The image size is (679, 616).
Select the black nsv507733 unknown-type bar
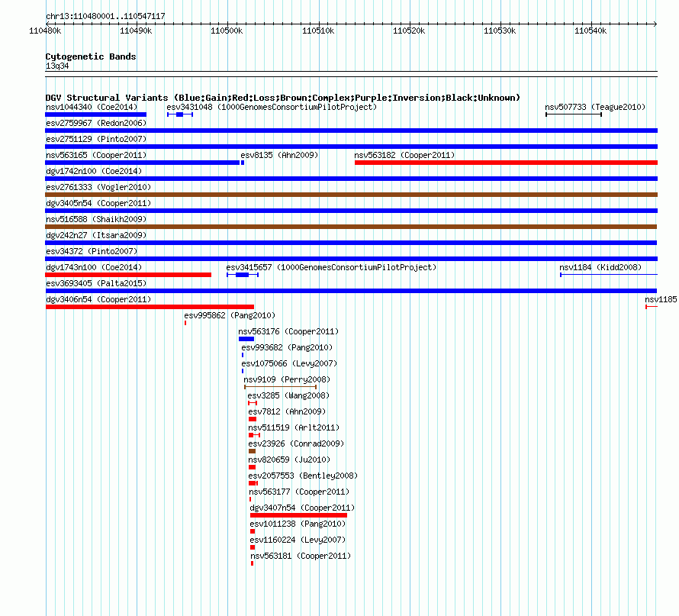(574, 114)
